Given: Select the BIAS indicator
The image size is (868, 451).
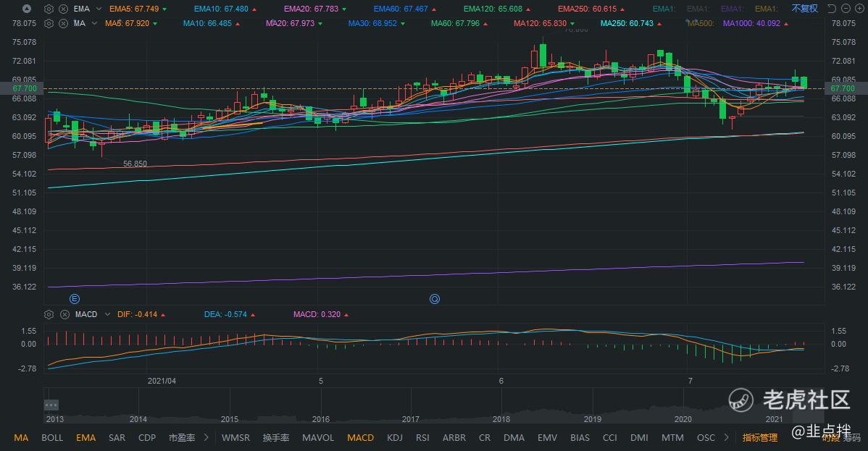Looking at the screenshot, I should [x=580, y=438].
